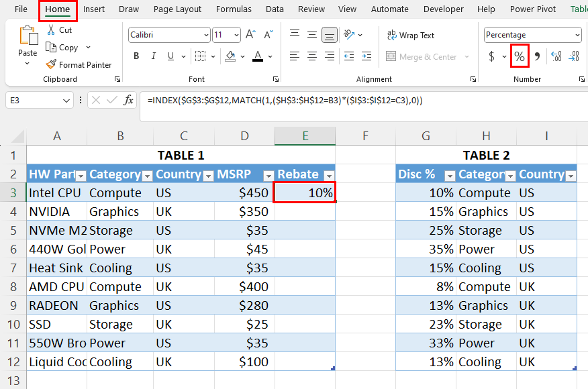Viewport: 588px width, 389px height.
Task: Click the Merge & Center button
Action: [422, 56]
